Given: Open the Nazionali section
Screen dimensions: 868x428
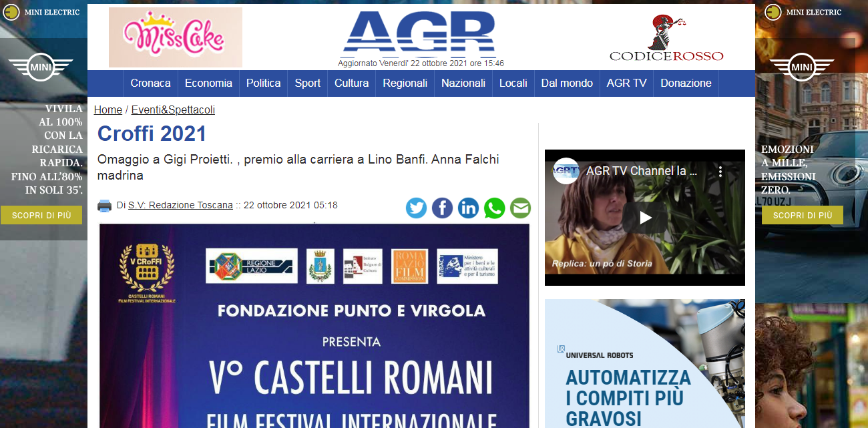Looking at the screenshot, I should click(x=463, y=83).
